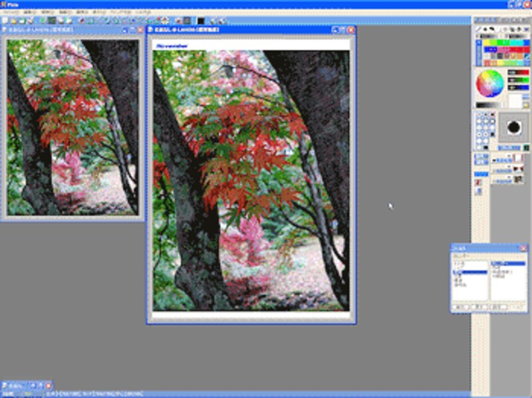Select the top layer thumbnail in the layer panel
The image size is (532, 398).
click(x=518, y=158)
